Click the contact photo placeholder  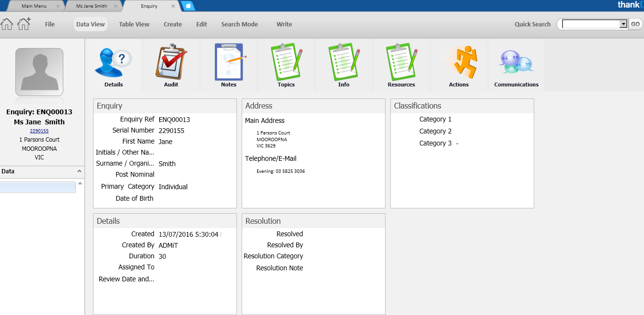coord(39,72)
